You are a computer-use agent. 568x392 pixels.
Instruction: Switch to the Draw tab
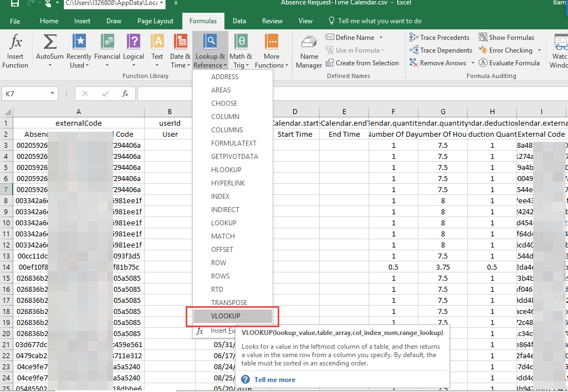114,21
